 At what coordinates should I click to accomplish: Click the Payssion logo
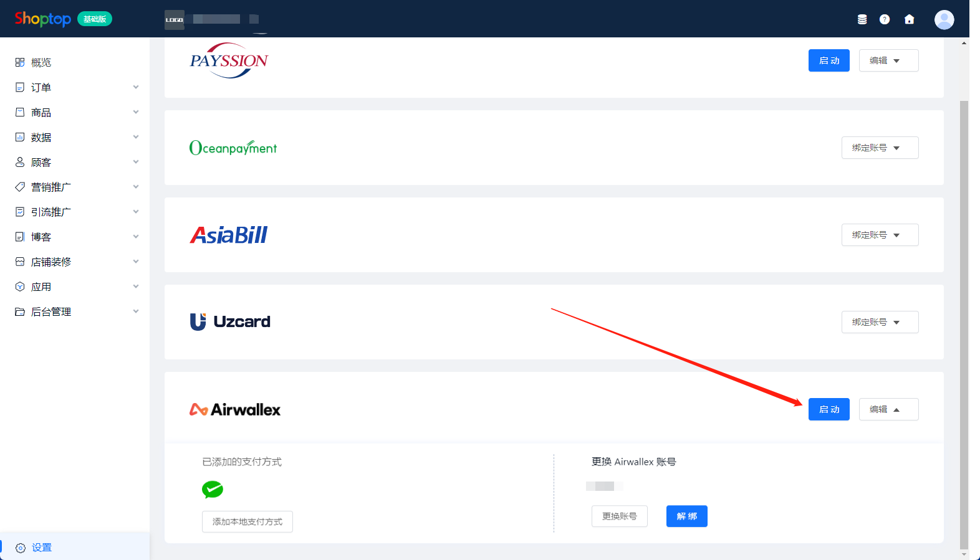(229, 60)
